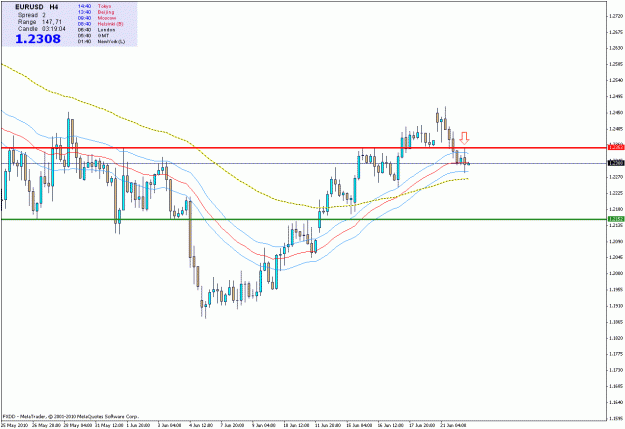Image resolution: width=625 pixels, height=429 pixels.
Task: Click the black current price tag
Action: [x=616, y=163]
